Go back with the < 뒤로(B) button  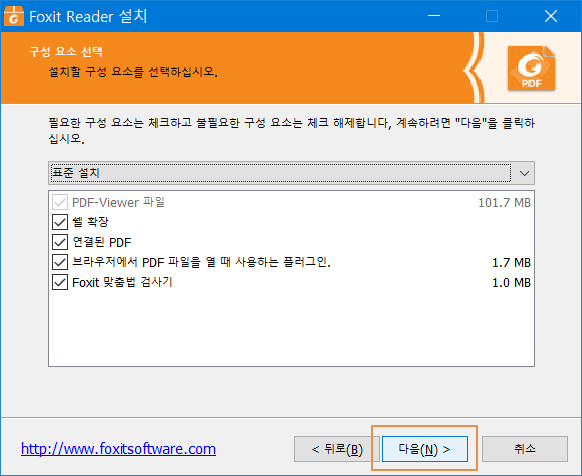point(337,449)
